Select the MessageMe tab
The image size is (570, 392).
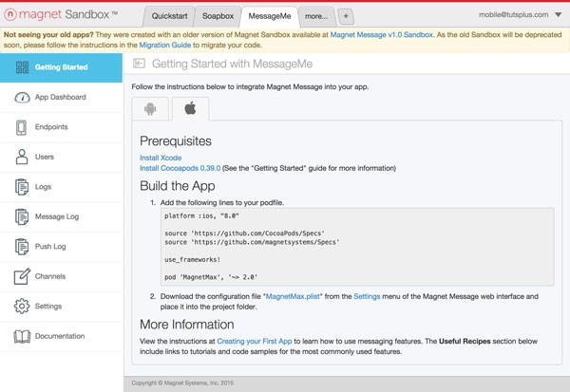(x=270, y=16)
